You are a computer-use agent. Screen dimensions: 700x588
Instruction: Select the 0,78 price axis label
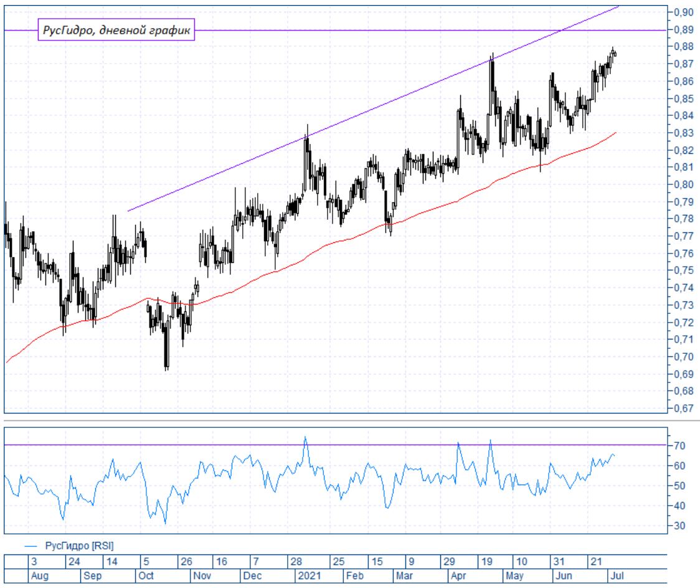click(683, 219)
